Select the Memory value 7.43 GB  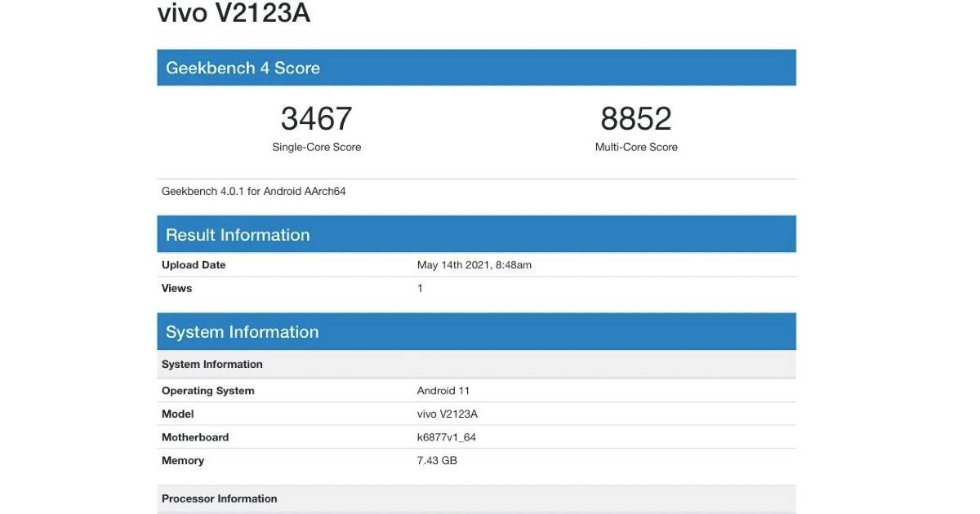(437, 460)
